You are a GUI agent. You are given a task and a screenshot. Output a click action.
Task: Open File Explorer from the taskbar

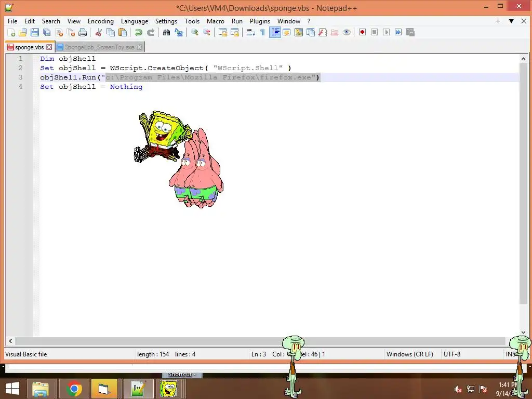coord(41,389)
